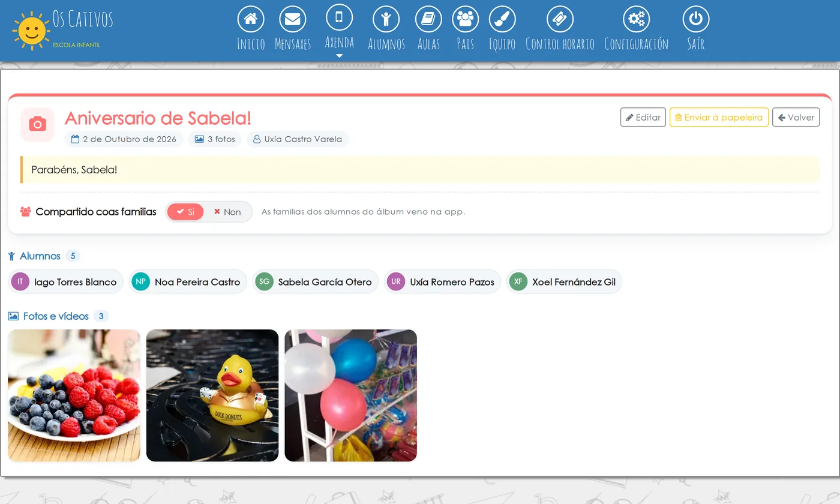
Task: Open the Alumnos child icon
Action: coord(386,19)
